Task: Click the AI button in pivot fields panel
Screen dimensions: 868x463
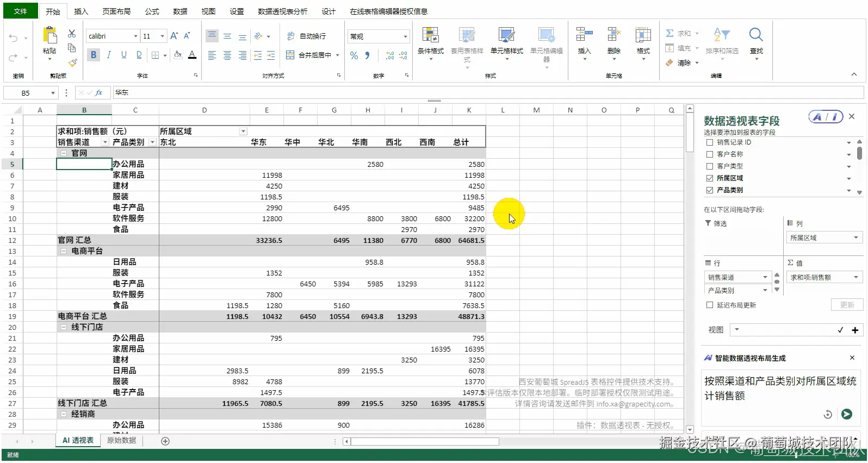Action: click(826, 117)
